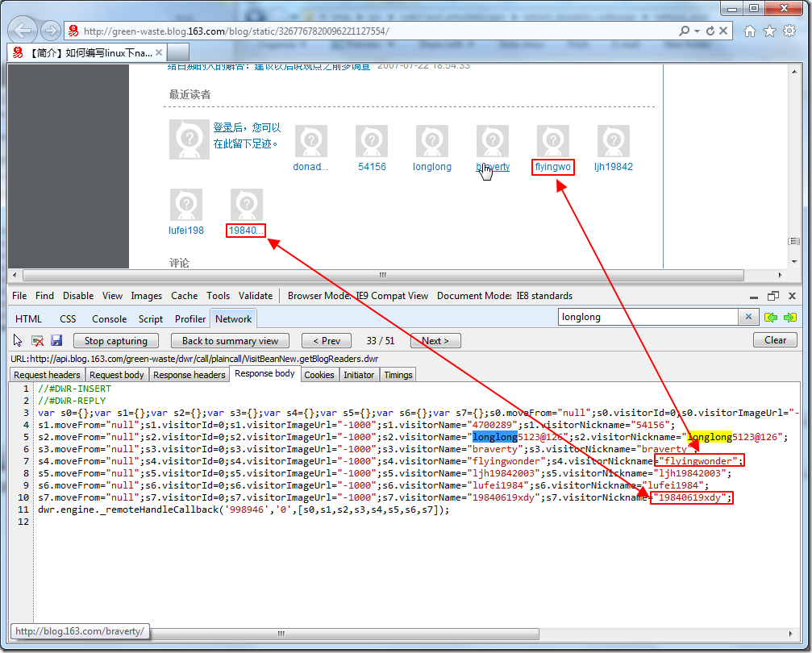Switch to the Script tab
The image size is (812, 653).
coord(151,319)
